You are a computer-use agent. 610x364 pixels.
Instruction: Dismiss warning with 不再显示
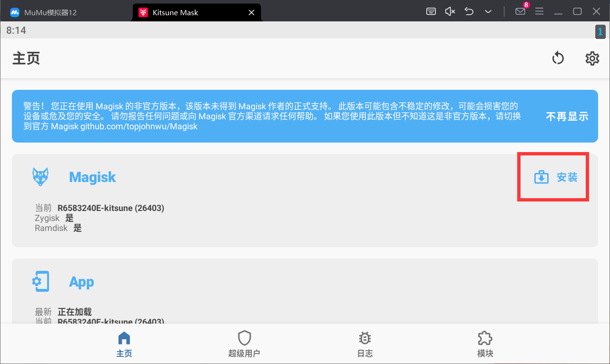pyautogui.click(x=567, y=116)
